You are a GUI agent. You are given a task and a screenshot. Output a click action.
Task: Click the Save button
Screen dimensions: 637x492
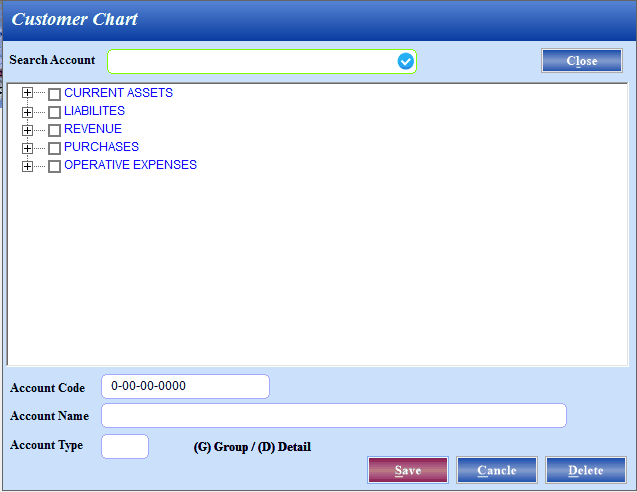[x=408, y=470]
